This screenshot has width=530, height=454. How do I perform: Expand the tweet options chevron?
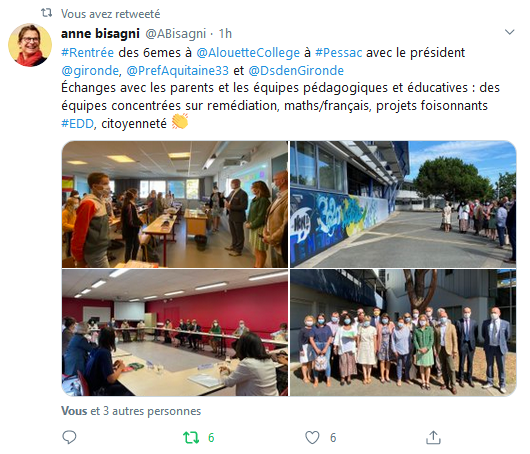[x=509, y=32]
